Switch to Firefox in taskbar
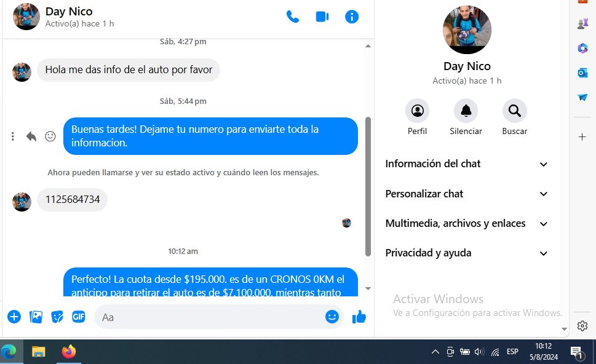 69,352
